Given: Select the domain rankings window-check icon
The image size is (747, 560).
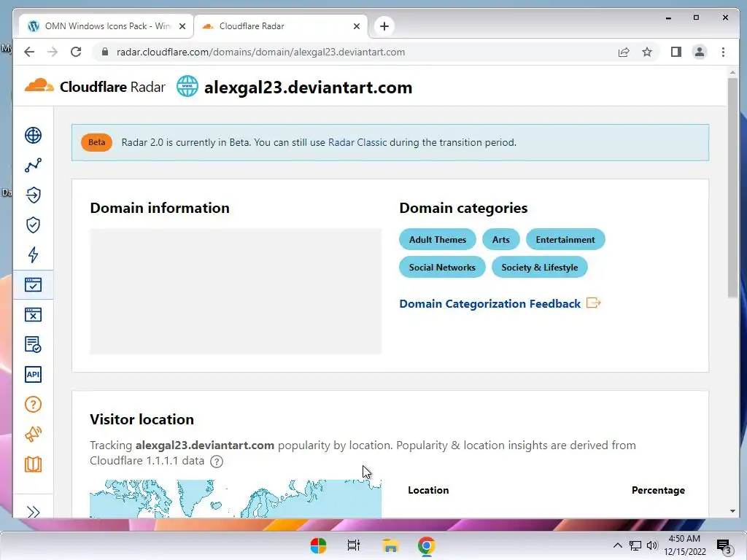Looking at the screenshot, I should pyautogui.click(x=33, y=285).
